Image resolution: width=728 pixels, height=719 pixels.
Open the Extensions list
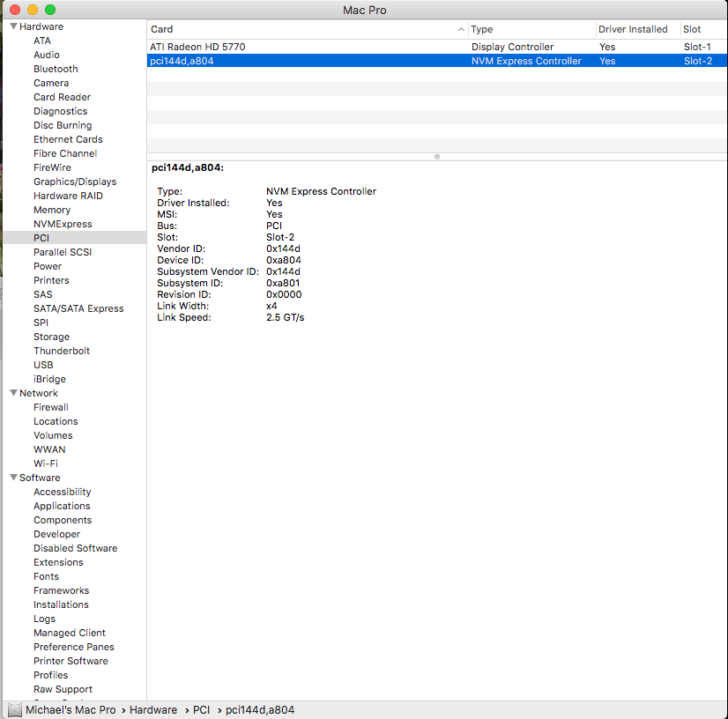(58, 562)
